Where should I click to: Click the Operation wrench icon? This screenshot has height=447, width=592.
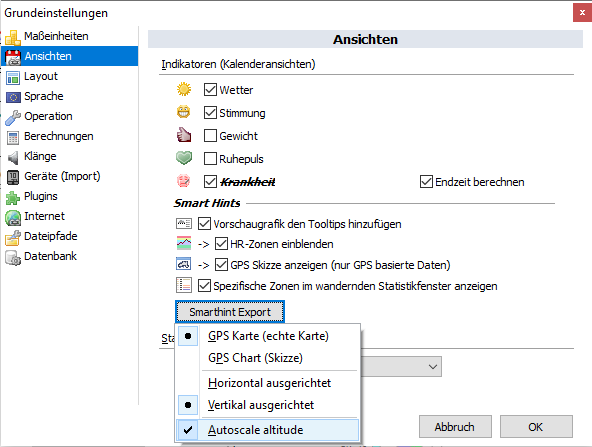(13, 117)
